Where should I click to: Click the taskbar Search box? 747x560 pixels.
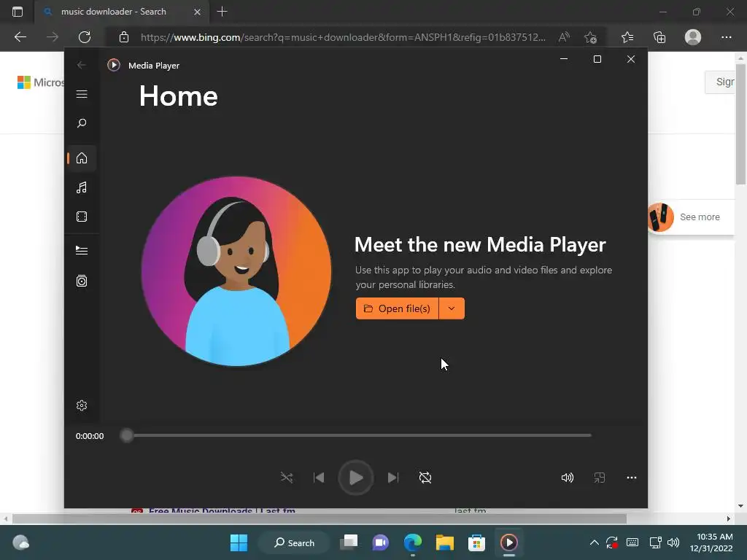[x=294, y=542]
